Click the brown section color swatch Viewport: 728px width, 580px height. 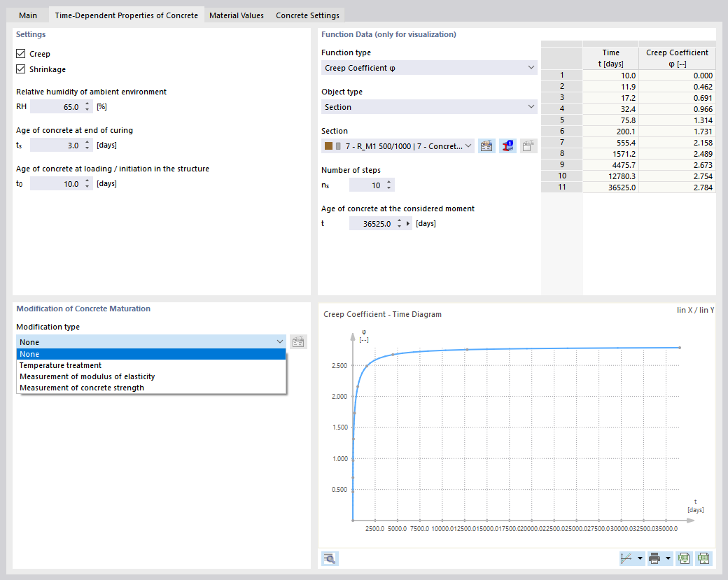click(329, 146)
